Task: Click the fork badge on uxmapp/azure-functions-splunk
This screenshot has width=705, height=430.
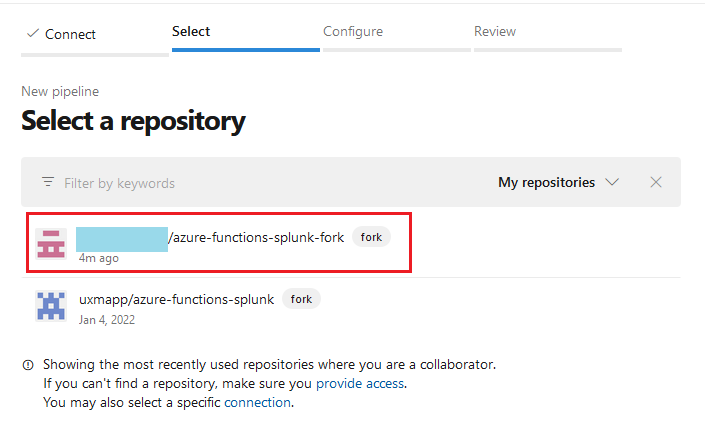Action: click(x=301, y=299)
